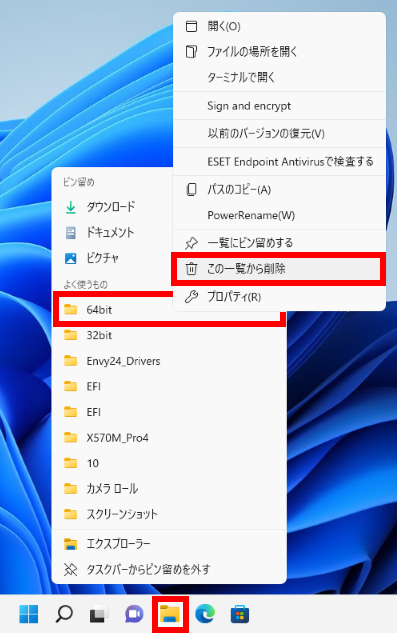Launch Microsoft Edge from taskbar

pyautogui.click(x=205, y=614)
